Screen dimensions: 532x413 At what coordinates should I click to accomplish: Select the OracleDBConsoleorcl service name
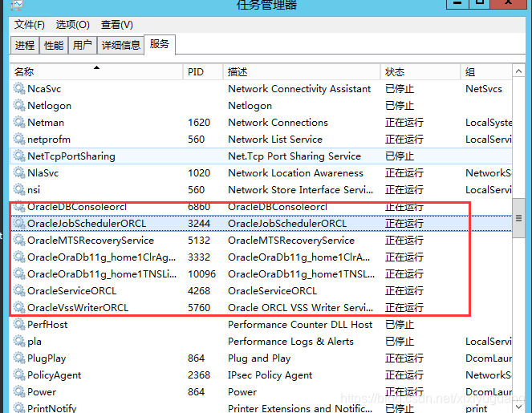[x=77, y=207]
